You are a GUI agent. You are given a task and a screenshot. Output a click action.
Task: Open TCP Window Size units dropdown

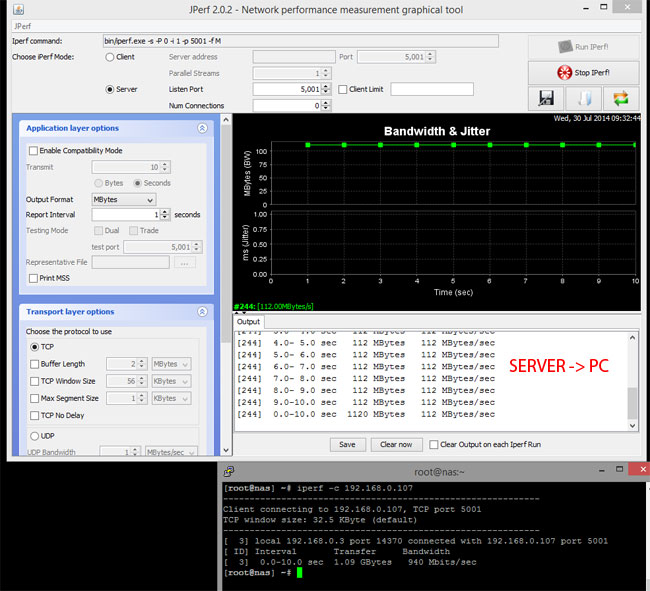tap(171, 381)
